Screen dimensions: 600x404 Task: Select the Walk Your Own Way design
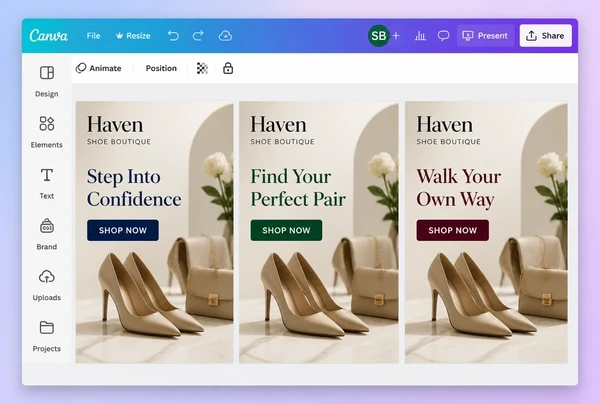486,232
